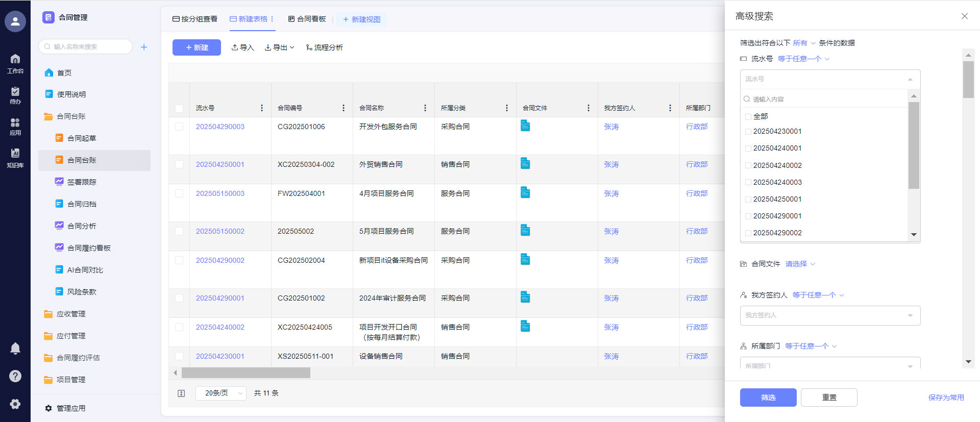Image resolution: width=980 pixels, height=422 pixels.
Task: Open the 流水号 column options menu
Action: 262,108
